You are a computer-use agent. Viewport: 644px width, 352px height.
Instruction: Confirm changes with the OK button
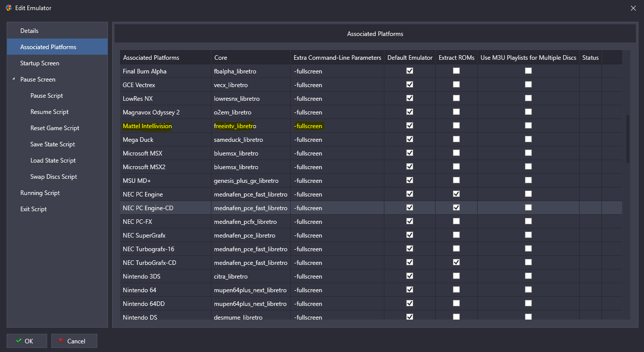coord(27,341)
